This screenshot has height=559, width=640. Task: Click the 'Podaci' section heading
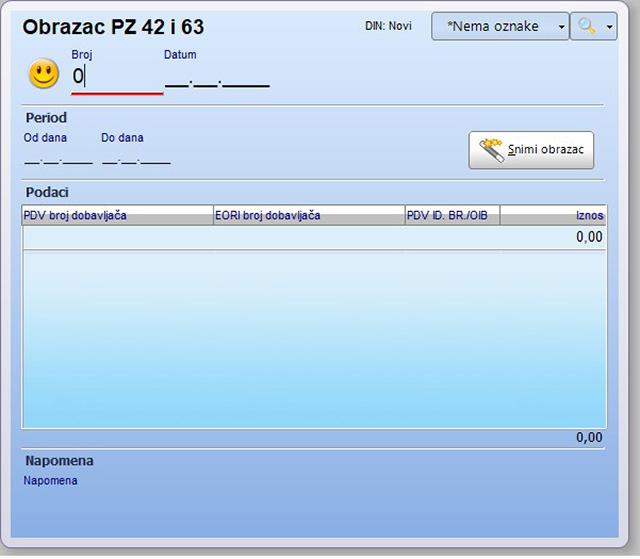pyautogui.click(x=47, y=192)
